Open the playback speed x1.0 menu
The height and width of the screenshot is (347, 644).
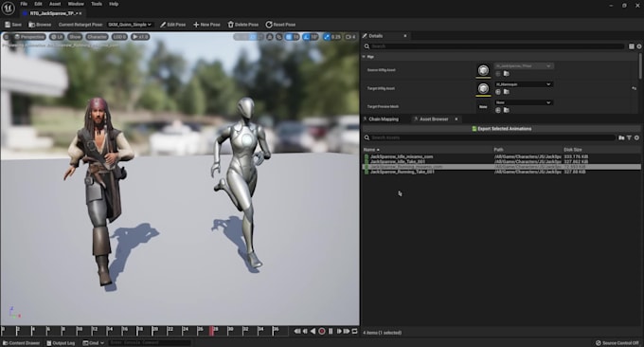click(140, 37)
